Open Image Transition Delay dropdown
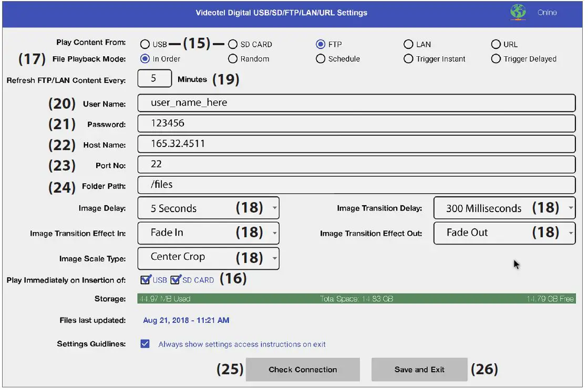 (x=504, y=208)
